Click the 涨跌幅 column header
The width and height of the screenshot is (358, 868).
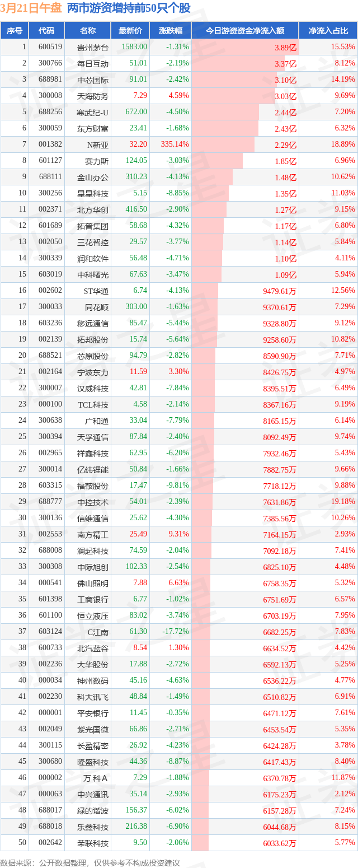[x=170, y=31]
